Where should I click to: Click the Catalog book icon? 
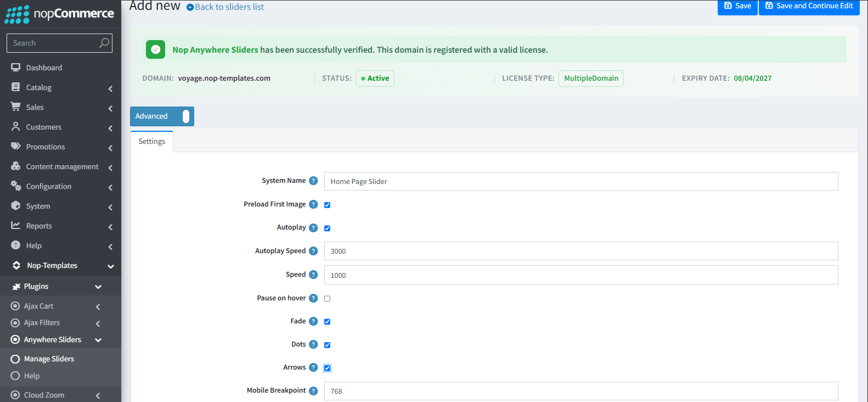tap(16, 87)
